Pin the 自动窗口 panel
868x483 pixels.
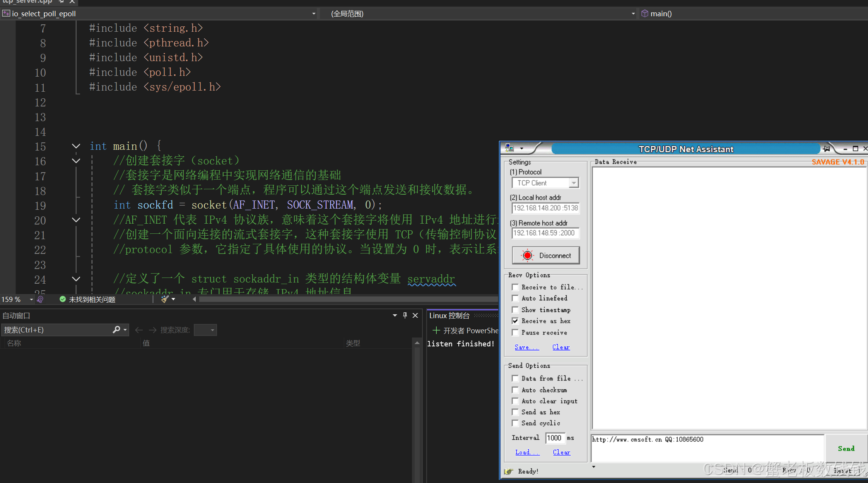[x=405, y=315]
